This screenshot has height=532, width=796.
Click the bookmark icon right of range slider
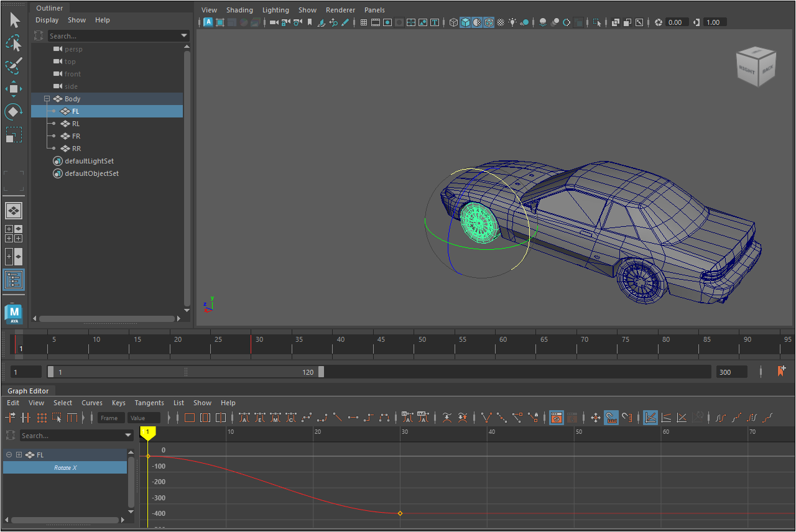pos(782,372)
